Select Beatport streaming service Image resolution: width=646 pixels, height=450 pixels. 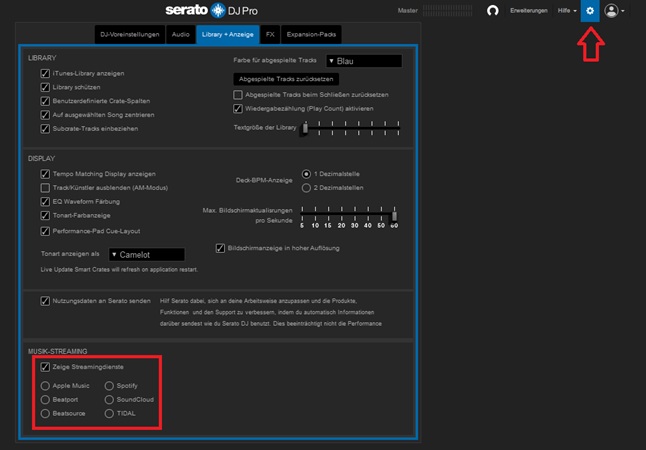coord(45,400)
